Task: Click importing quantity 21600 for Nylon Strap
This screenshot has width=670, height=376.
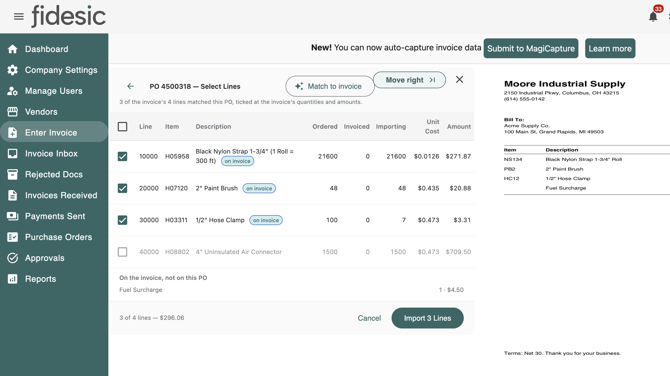Action: [396, 156]
